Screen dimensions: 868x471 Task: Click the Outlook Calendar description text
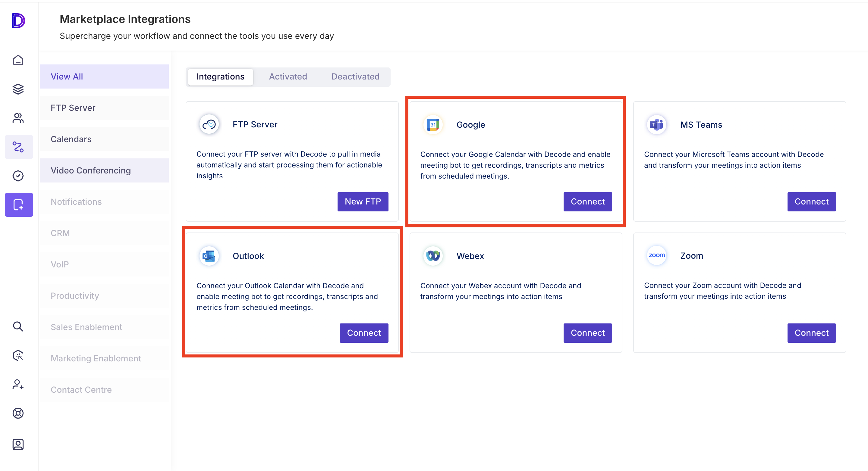287,297
